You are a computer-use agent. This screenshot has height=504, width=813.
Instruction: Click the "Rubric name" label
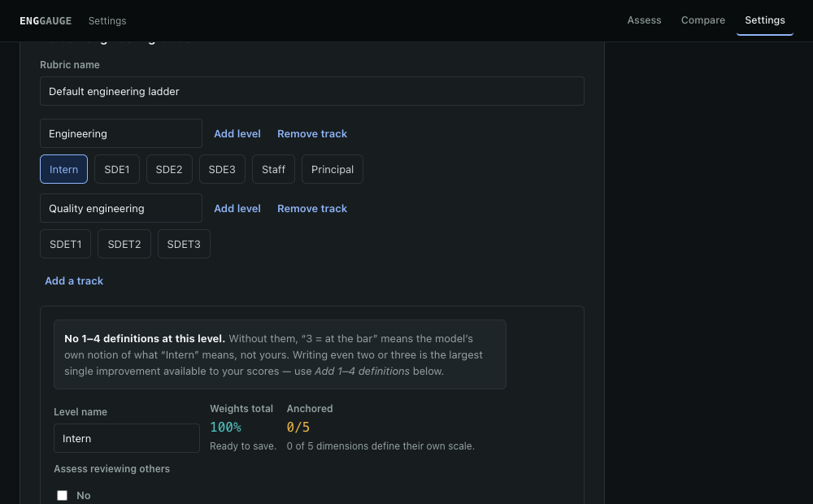(x=69, y=65)
